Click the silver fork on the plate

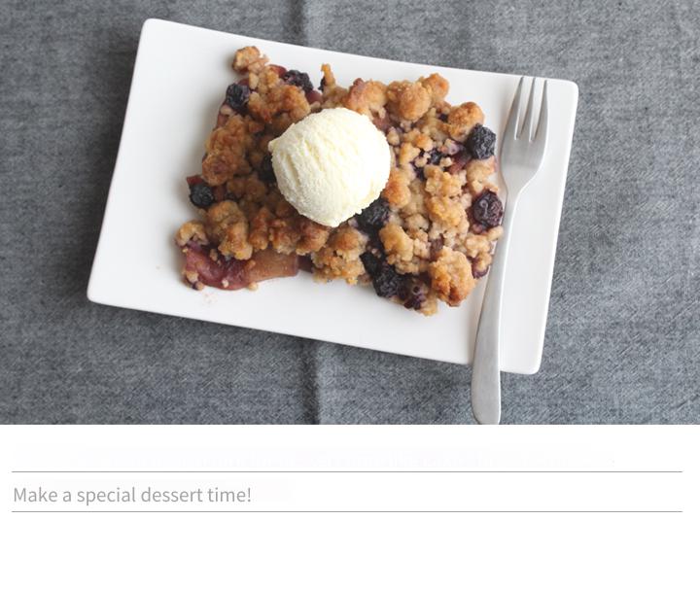(x=508, y=250)
